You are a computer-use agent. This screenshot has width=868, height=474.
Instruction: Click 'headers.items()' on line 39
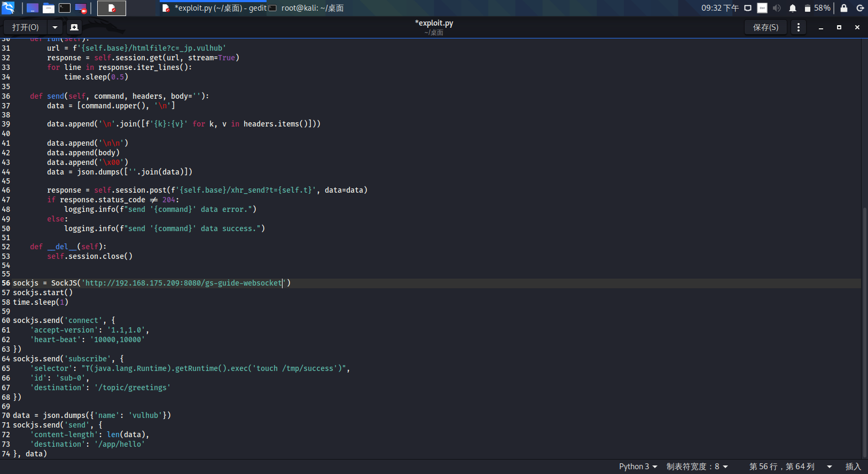[x=276, y=124]
